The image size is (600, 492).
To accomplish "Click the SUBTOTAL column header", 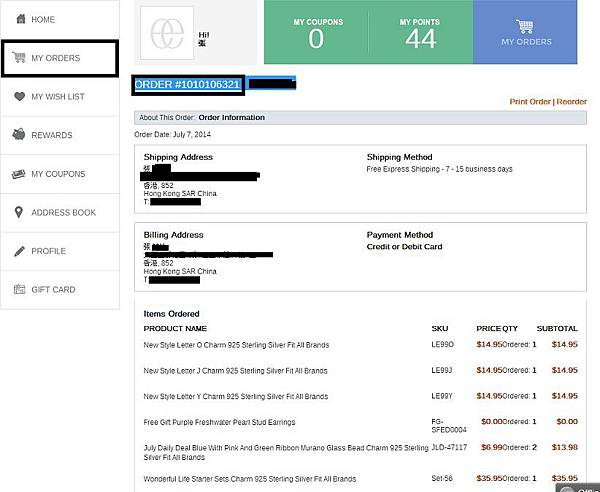I will pos(557,329).
